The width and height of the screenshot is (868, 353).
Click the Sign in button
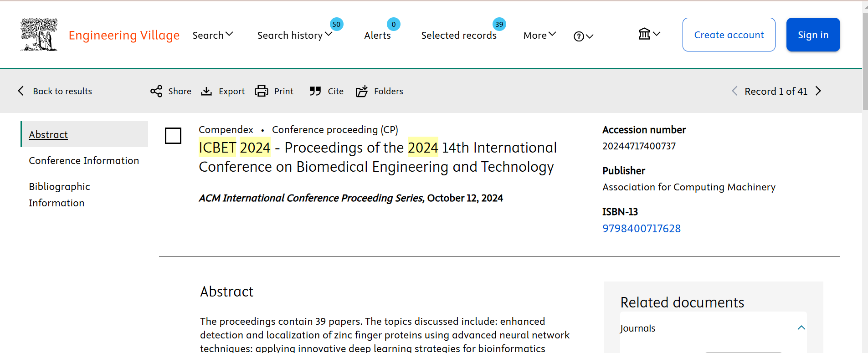click(813, 35)
